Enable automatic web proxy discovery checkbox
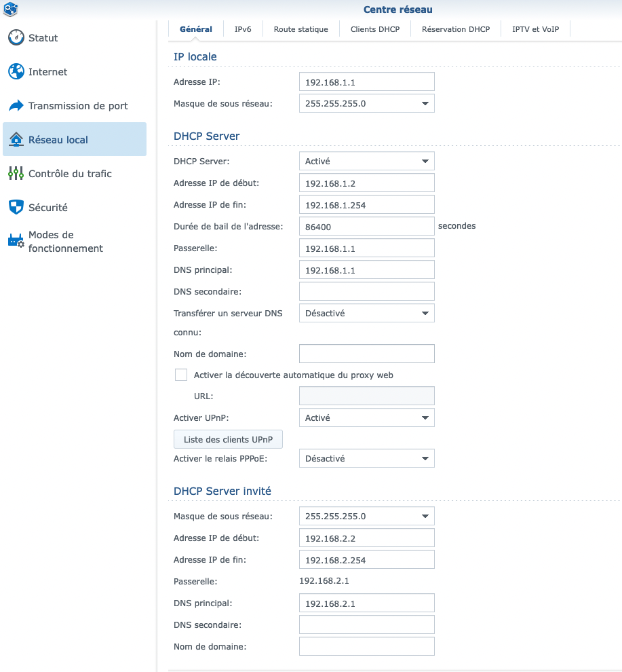This screenshot has height=672, width=622. click(x=181, y=375)
